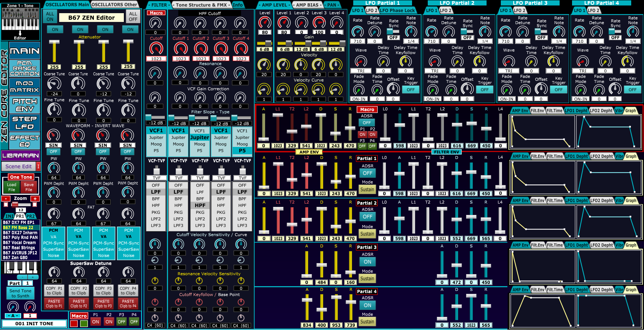Screen dimensions: 644x330
Task: Click LFO Partial 4 Delay Time Keyfollow knob
Action: (628, 61)
